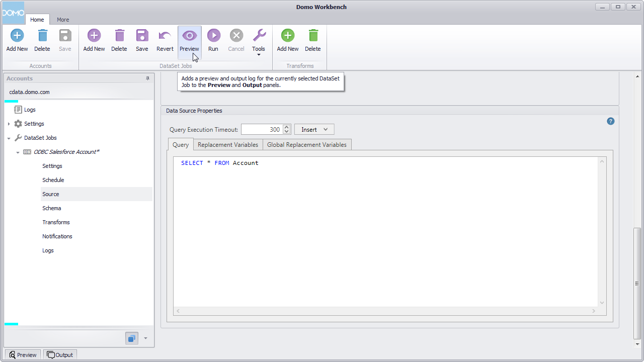
Task: Show the Output panel at the bottom
Action: pyautogui.click(x=59, y=354)
